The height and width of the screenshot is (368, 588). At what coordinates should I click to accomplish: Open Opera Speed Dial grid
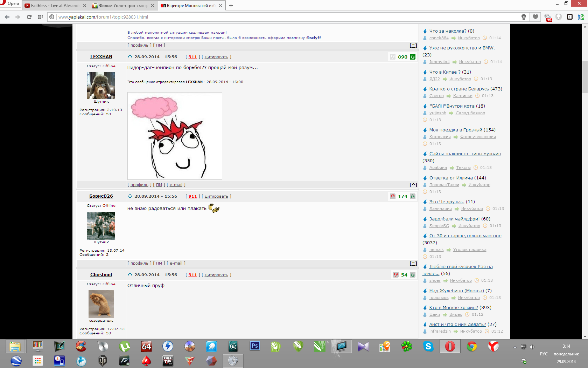click(40, 17)
